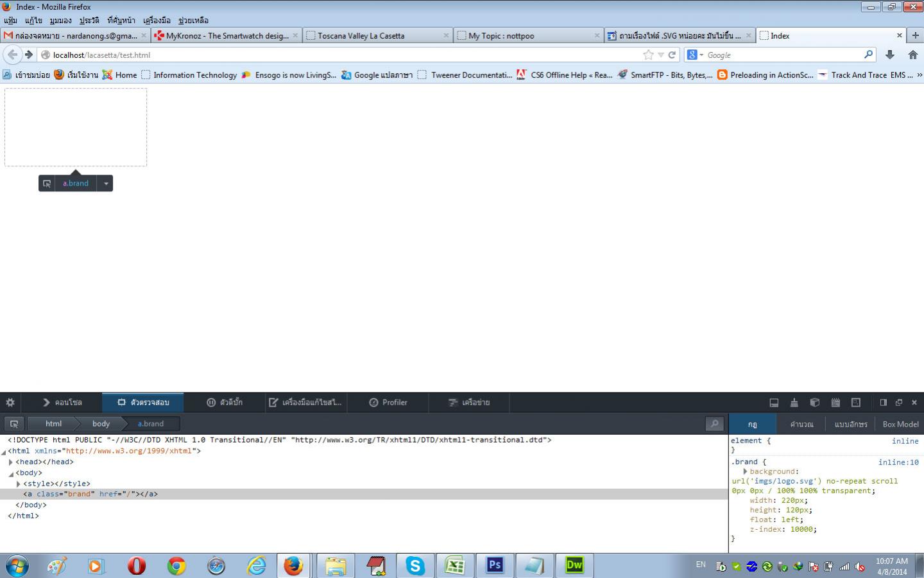The image size is (924, 578).
Task: Open the responsive design mode icon
Action: coord(856,403)
